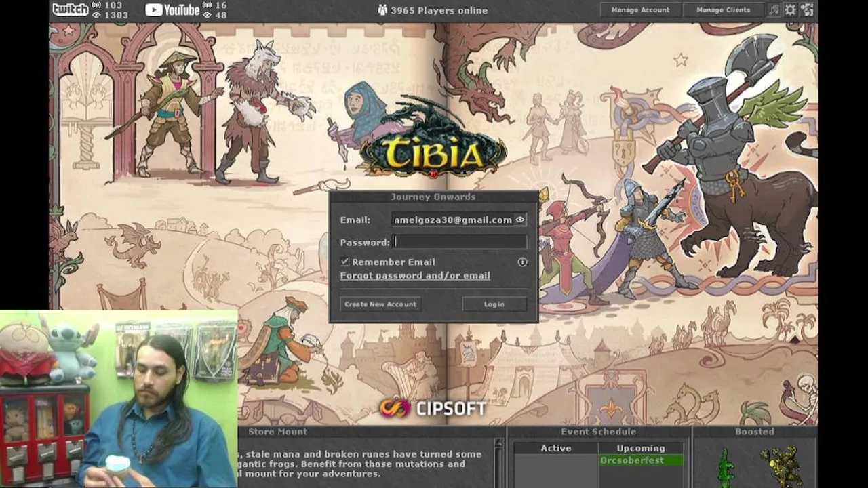The width and height of the screenshot is (868, 488).
Task: Select the Upcoming events column header
Action: click(641, 448)
